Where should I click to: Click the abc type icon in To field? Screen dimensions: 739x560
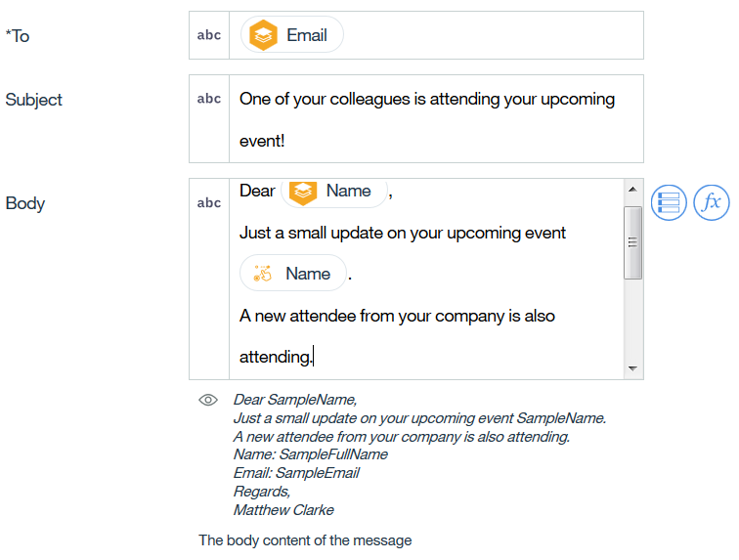click(x=209, y=35)
